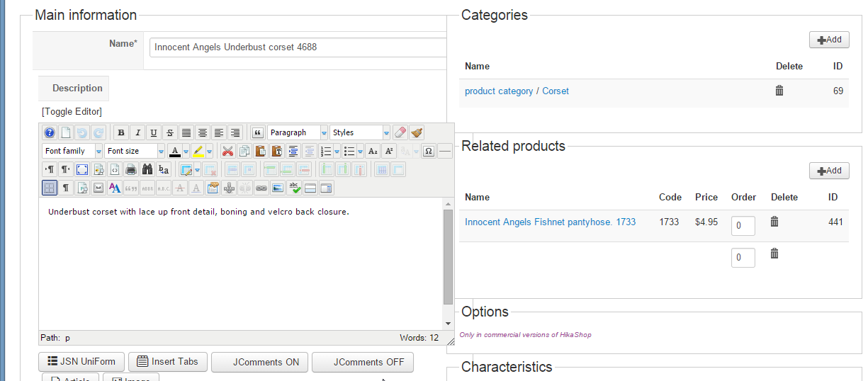Click the Remove formatting eraser icon

coord(400,132)
